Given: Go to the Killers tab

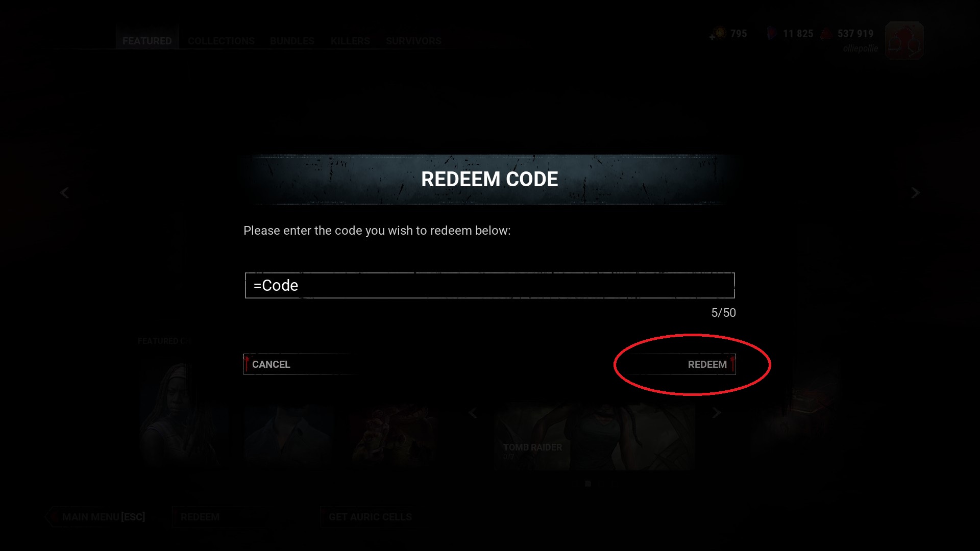Looking at the screenshot, I should pyautogui.click(x=350, y=41).
